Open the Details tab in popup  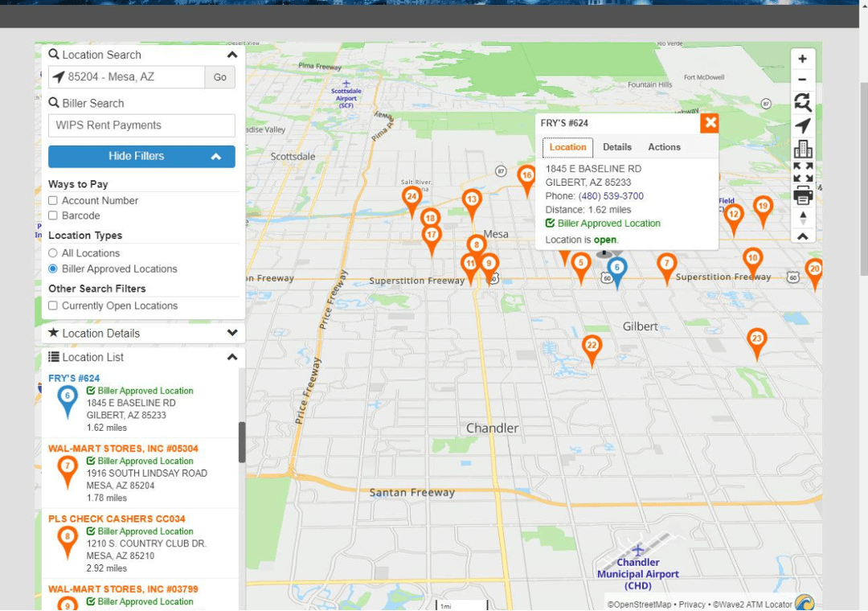[x=616, y=147]
